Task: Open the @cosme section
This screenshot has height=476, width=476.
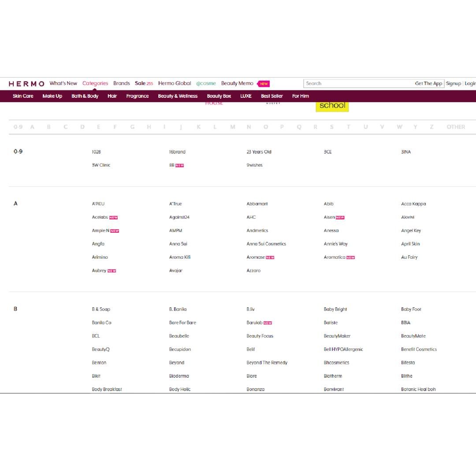Action: [206, 83]
